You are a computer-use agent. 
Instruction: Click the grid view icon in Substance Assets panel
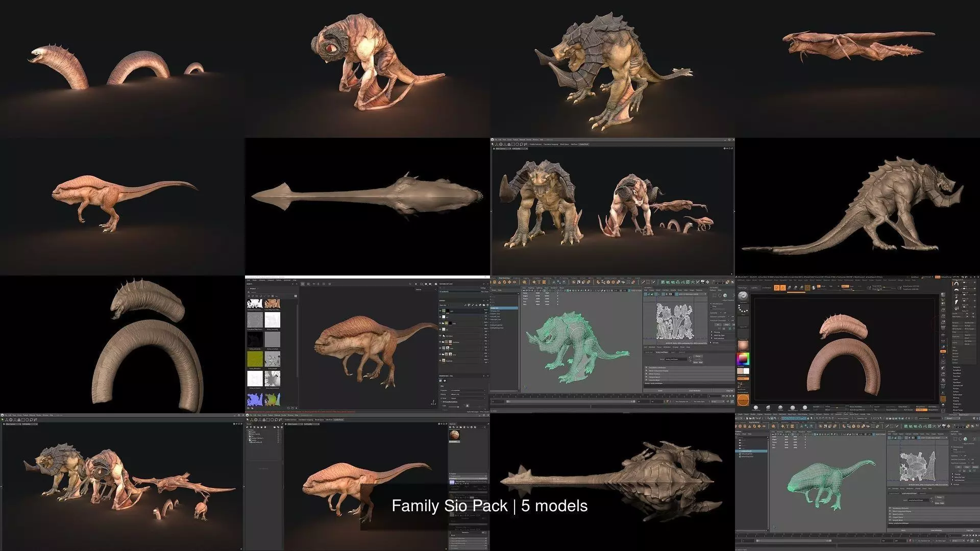(x=296, y=296)
